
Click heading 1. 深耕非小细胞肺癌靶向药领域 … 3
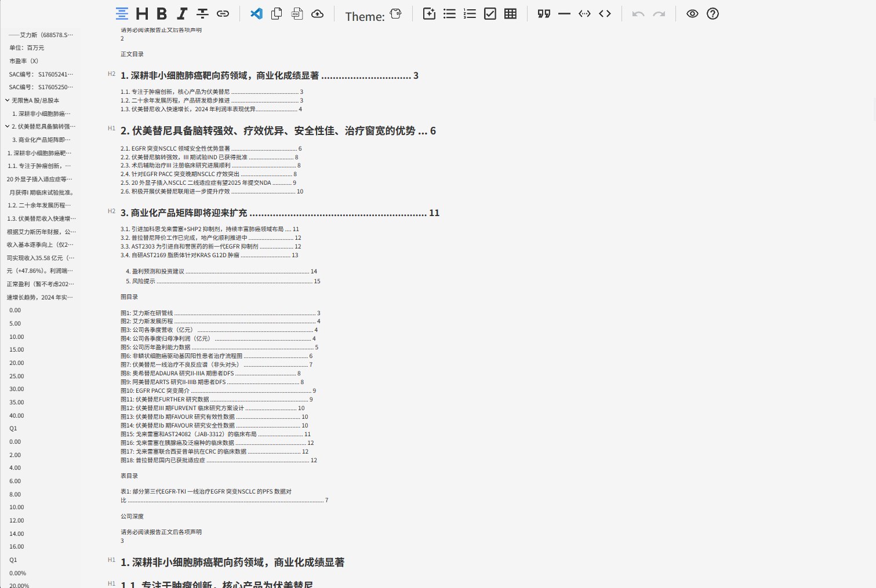click(270, 76)
